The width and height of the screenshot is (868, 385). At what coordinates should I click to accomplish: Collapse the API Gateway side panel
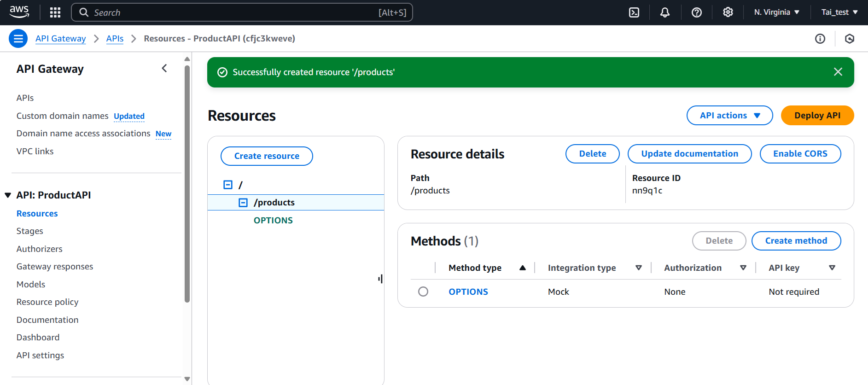(x=164, y=69)
